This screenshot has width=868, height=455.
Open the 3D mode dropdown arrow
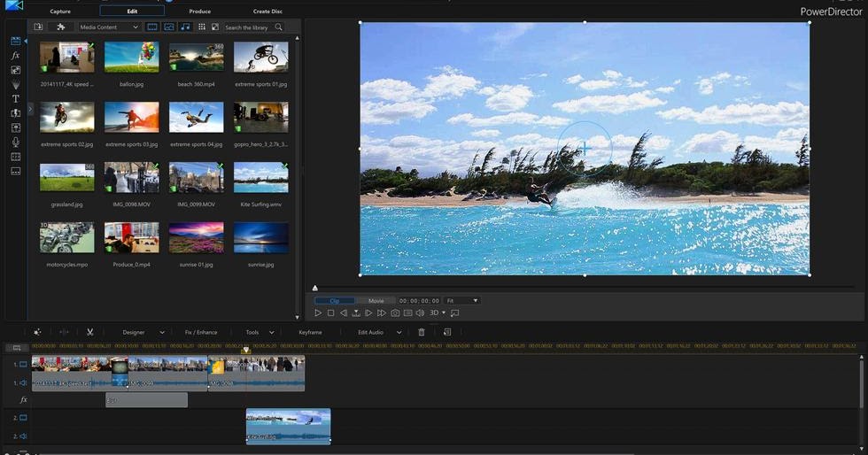click(x=444, y=312)
